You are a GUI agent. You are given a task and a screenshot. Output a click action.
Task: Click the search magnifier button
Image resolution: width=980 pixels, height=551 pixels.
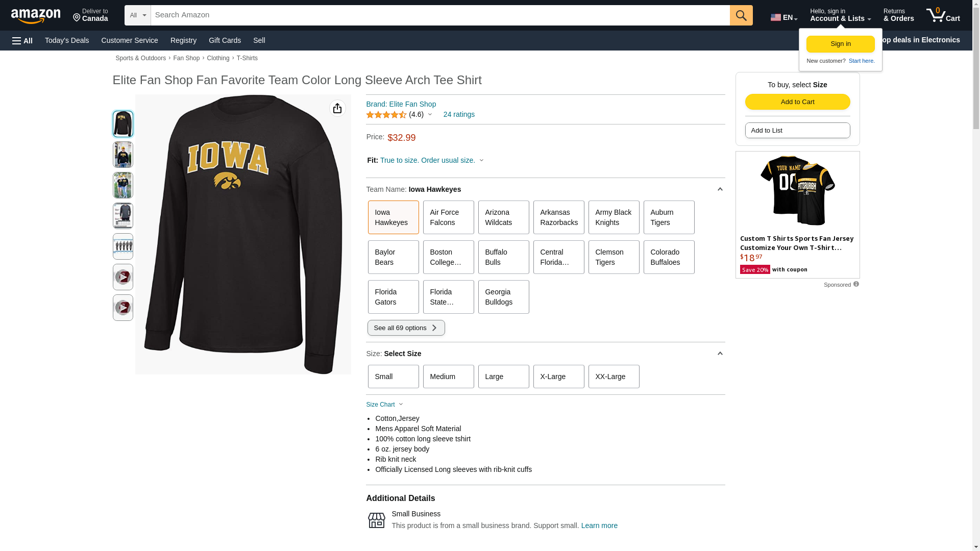741,15
